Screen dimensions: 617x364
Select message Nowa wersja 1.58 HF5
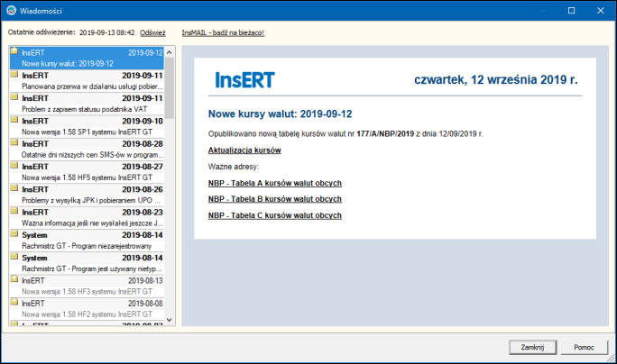pos(87,172)
